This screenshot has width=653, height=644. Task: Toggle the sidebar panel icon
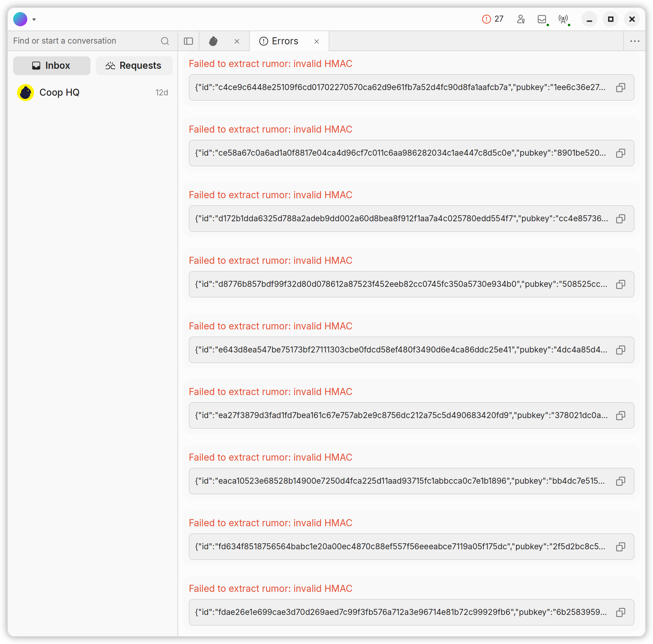coord(188,41)
